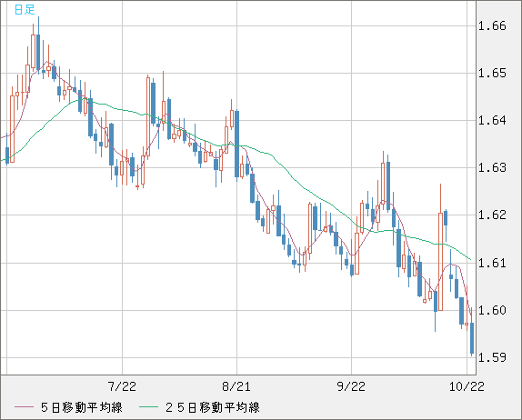This screenshot has width=522, height=420.
Task: Click the 日足 chart label
Action: pyautogui.click(x=25, y=10)
